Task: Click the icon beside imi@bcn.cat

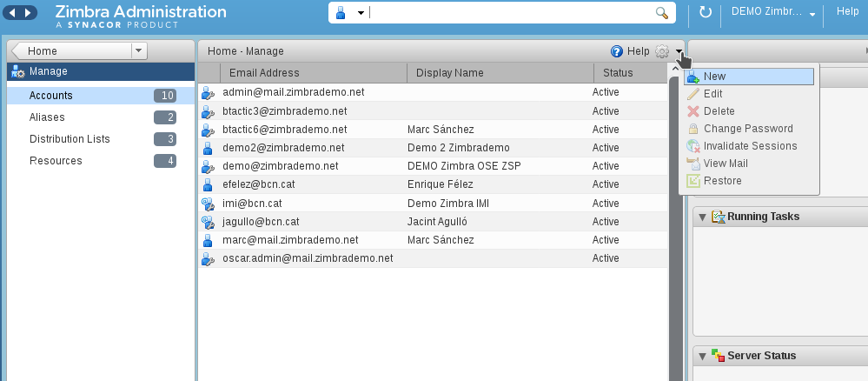Action: [x=208, y=204]
